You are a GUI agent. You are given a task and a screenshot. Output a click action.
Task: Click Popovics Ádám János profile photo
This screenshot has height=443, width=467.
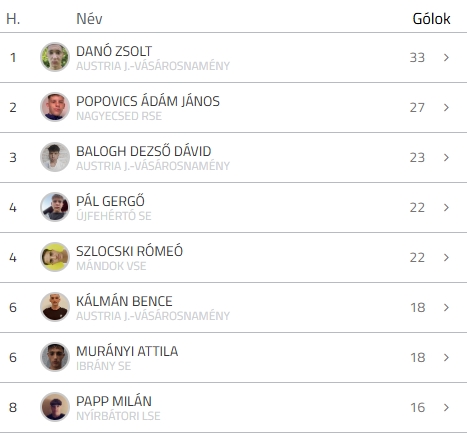coord(55,107)
